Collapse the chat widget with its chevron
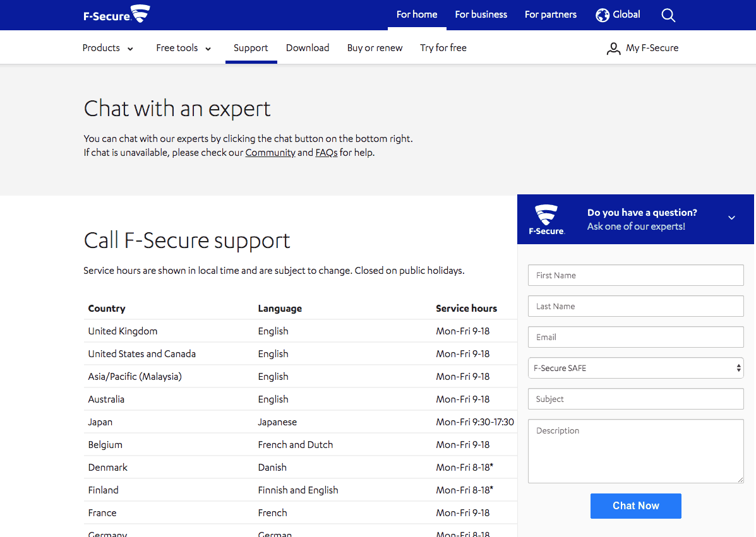The width and height of the screenshot is (756, 537). (x=731, y=217)
